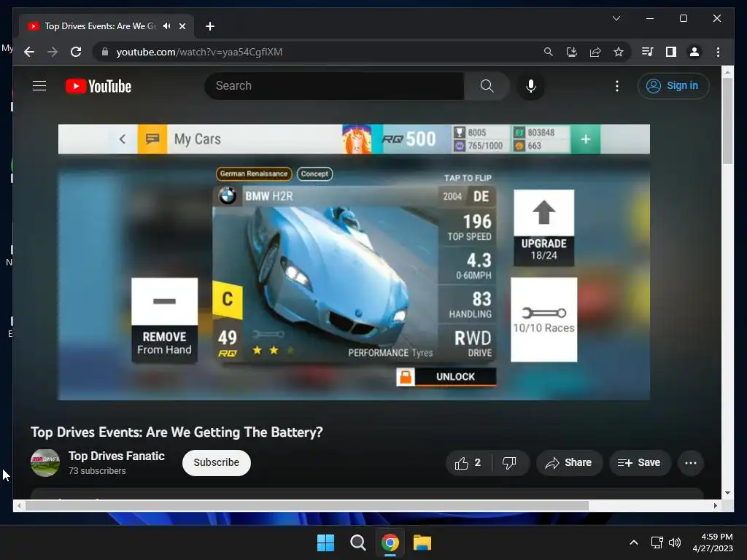Dislike the video
This screenshot has height=560, width=747.
510,463
